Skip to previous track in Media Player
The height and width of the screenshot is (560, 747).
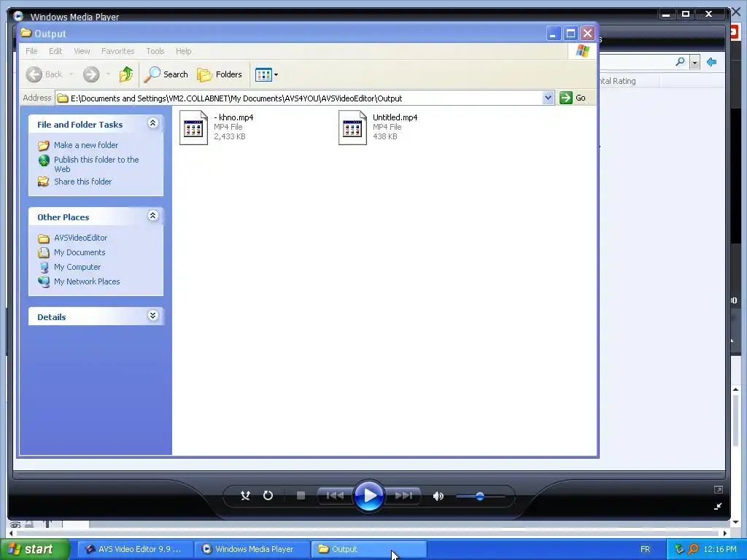[x=335, y=496]
